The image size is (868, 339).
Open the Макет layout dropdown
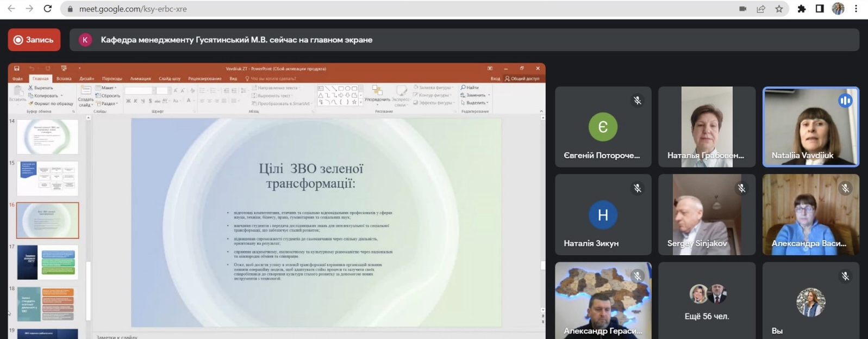click(x=106, y=88)
